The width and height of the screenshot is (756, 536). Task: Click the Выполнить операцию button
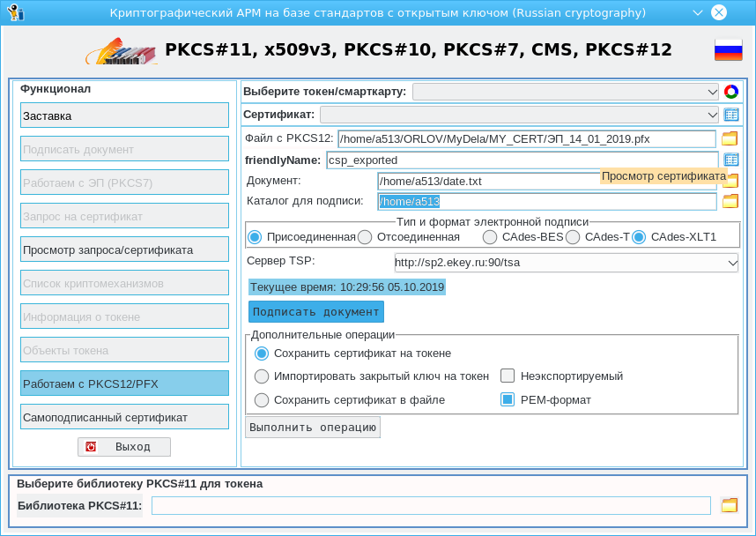pos(313,428)
